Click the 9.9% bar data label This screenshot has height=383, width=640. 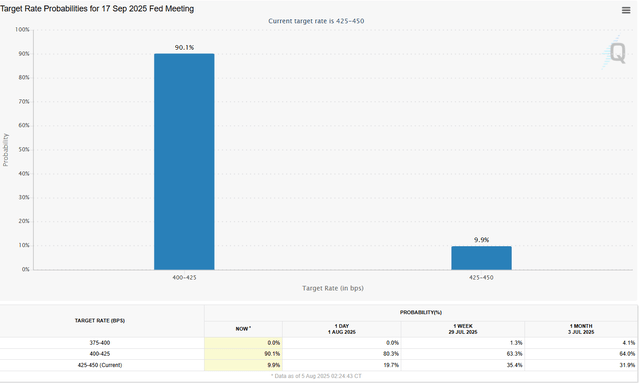click(481, 240)
